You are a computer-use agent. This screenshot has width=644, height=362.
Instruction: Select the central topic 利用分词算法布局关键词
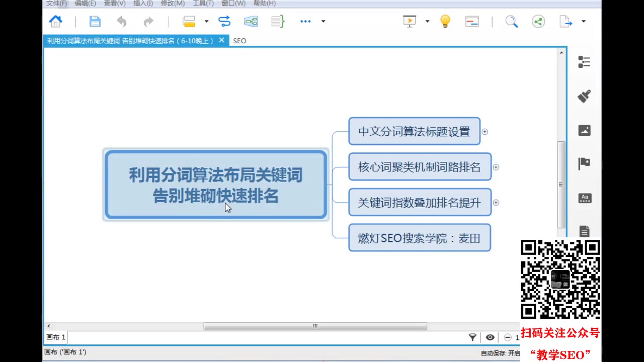216,185
